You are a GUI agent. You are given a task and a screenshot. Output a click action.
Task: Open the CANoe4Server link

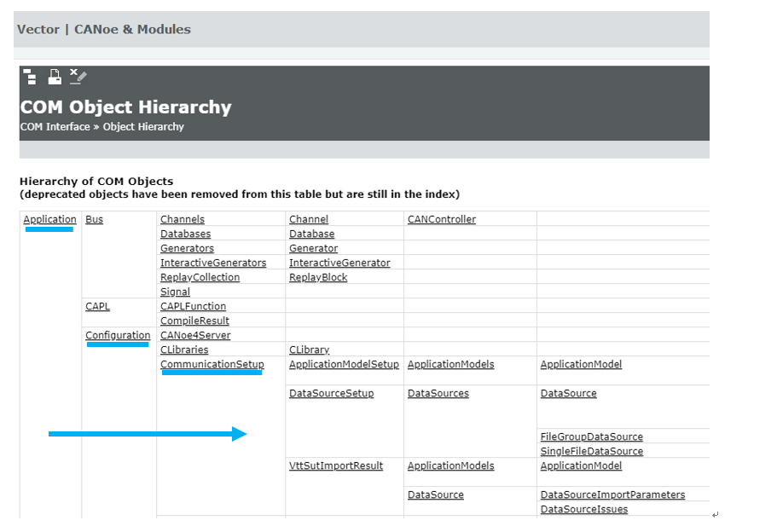click(x=194, y=335)
